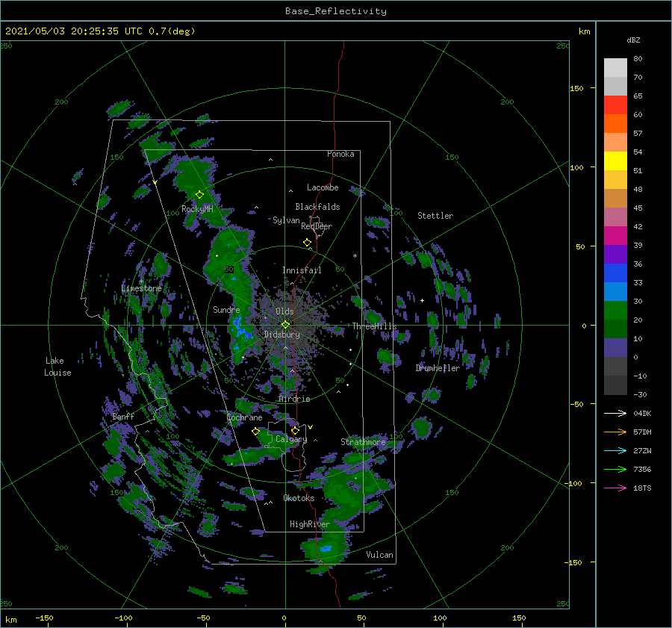Click the Sundre label
The height and width of the screenshot is (628, 672).
[x=226, y=309]
